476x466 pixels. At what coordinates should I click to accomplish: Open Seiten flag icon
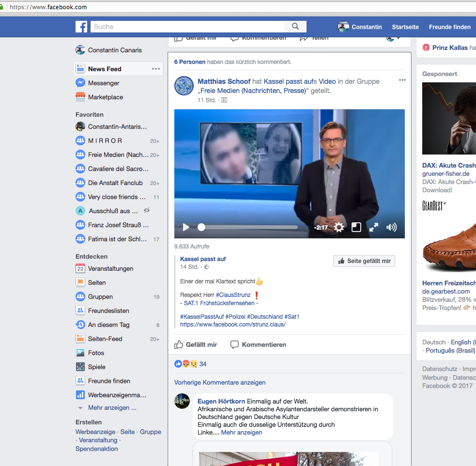point(80,282)
